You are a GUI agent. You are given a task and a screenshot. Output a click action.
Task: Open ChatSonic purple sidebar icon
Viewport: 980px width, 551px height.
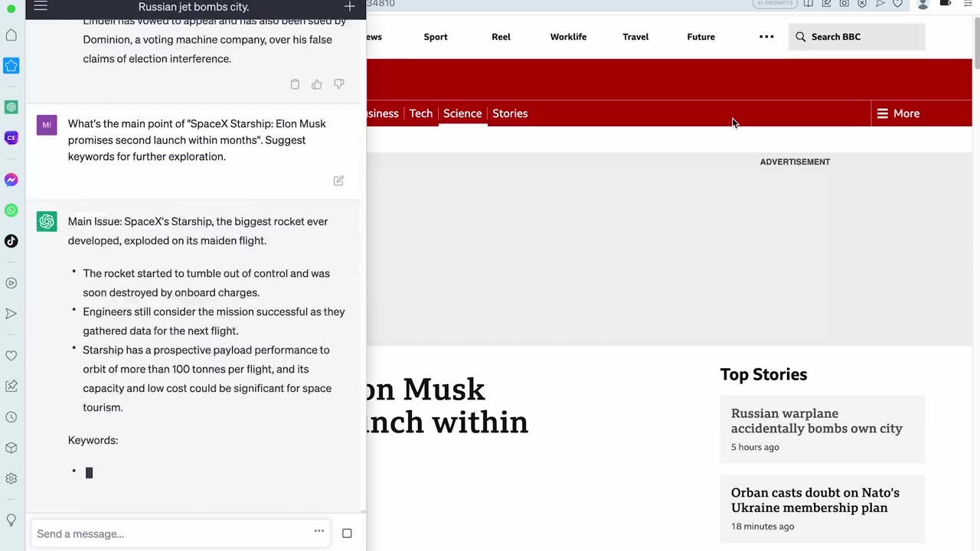(11, 138)
